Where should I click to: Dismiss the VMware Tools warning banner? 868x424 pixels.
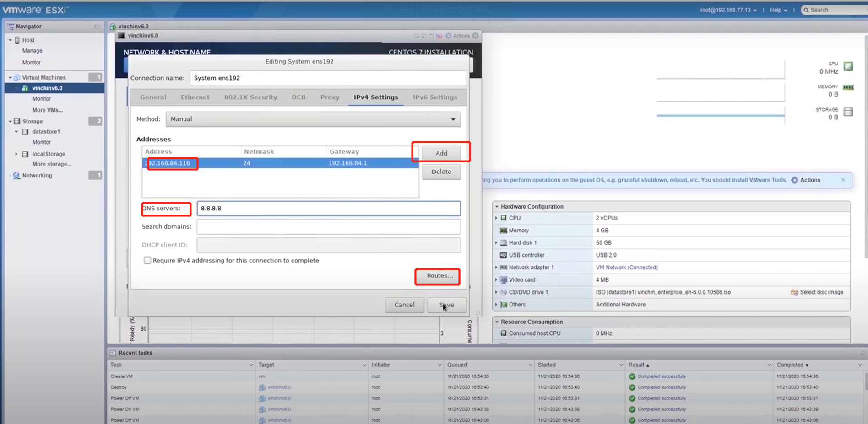click(x=843, y=180)
